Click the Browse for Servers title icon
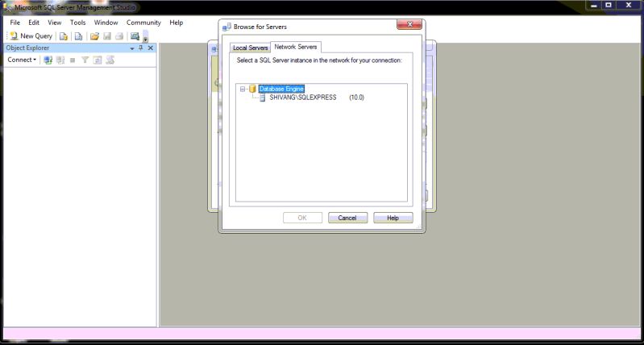 226,27
